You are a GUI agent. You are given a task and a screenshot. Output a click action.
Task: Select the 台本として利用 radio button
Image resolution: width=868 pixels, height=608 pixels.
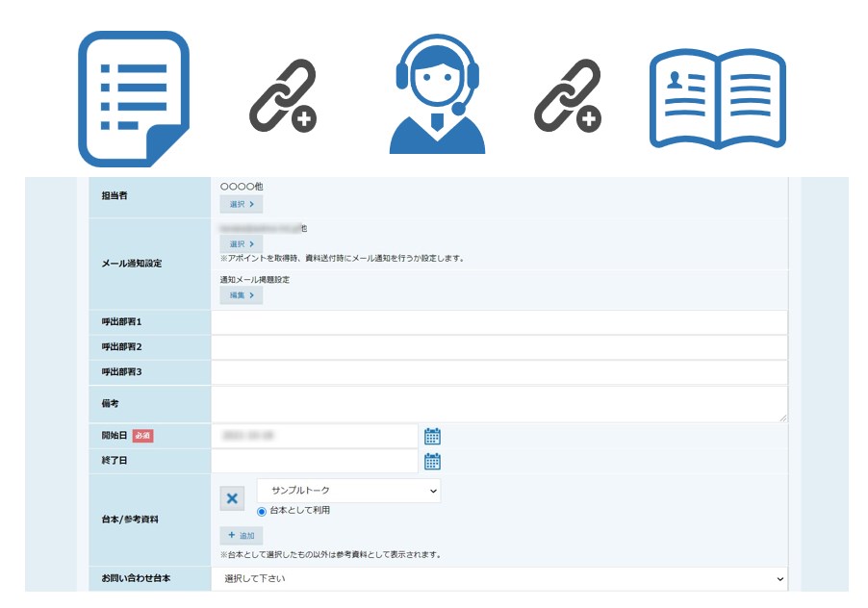pyautogui.click(x=262, y=511)
